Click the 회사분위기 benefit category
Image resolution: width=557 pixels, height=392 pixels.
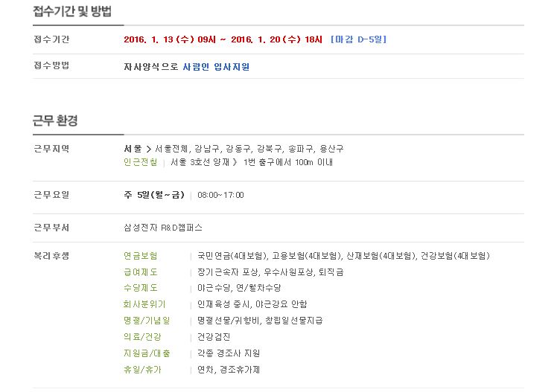pyautogui.click(x=144, y=304)
